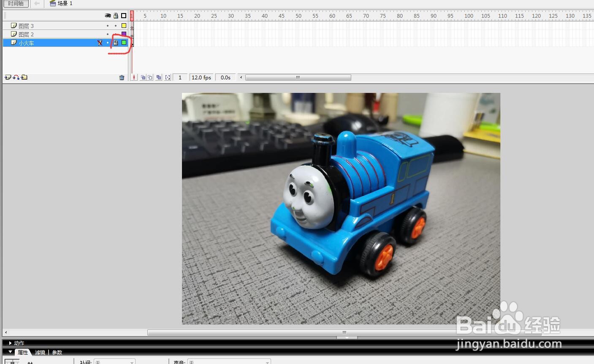
Task: Click the timeline horizontal scrollbar thumb
Action: tap(298, 78)
